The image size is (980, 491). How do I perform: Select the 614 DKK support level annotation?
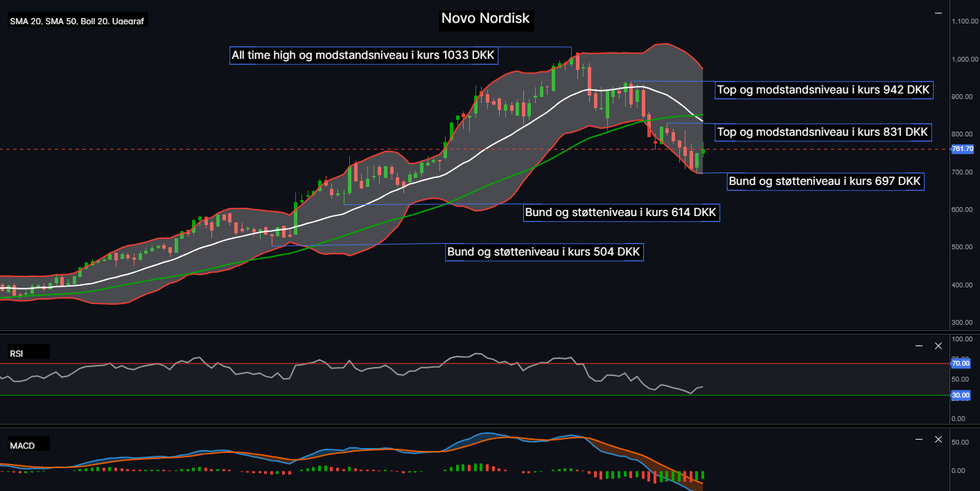click(x=621, y=213)
